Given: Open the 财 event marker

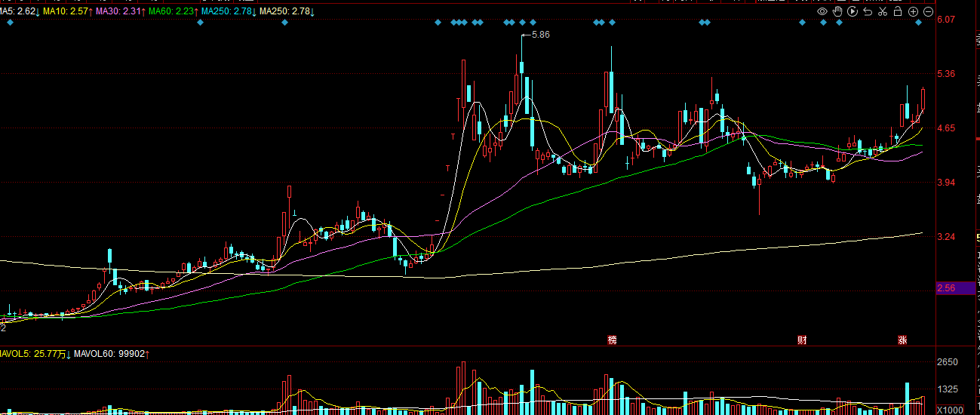Looking at the screenshot, I should (802, 340).
